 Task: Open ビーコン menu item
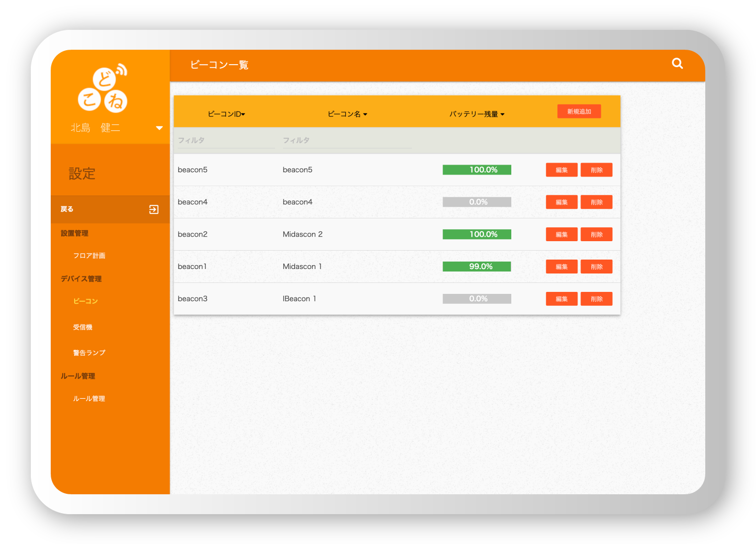pos(86,301)
